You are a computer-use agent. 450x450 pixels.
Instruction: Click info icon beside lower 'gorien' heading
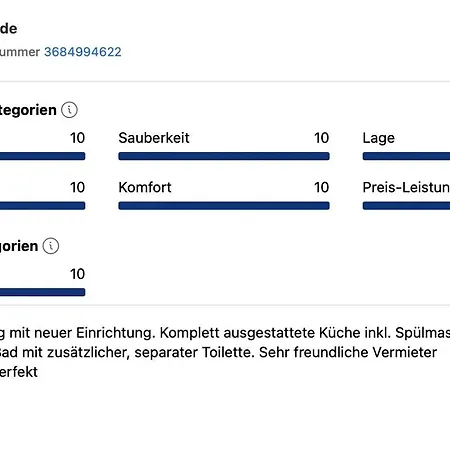(51, 246)
